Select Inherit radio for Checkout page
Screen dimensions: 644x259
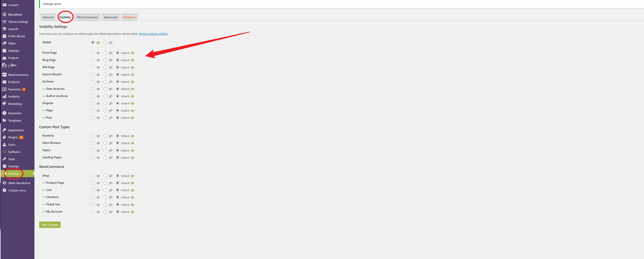117,197
